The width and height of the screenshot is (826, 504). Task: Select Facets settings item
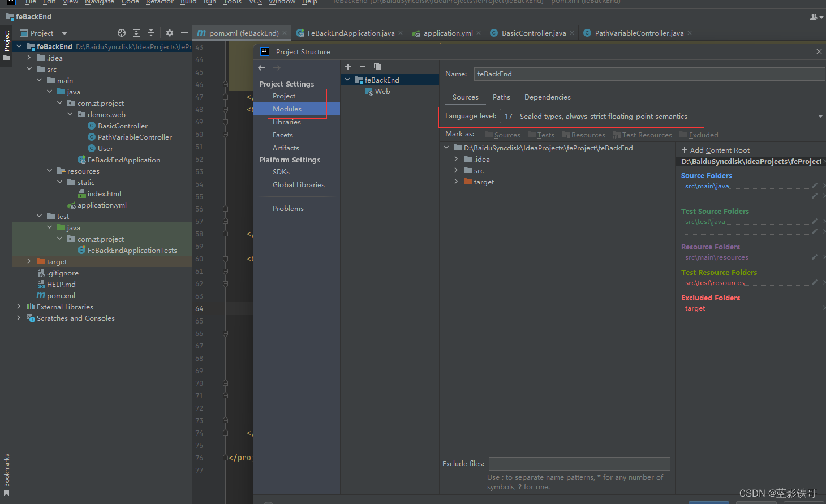(283, 135)
